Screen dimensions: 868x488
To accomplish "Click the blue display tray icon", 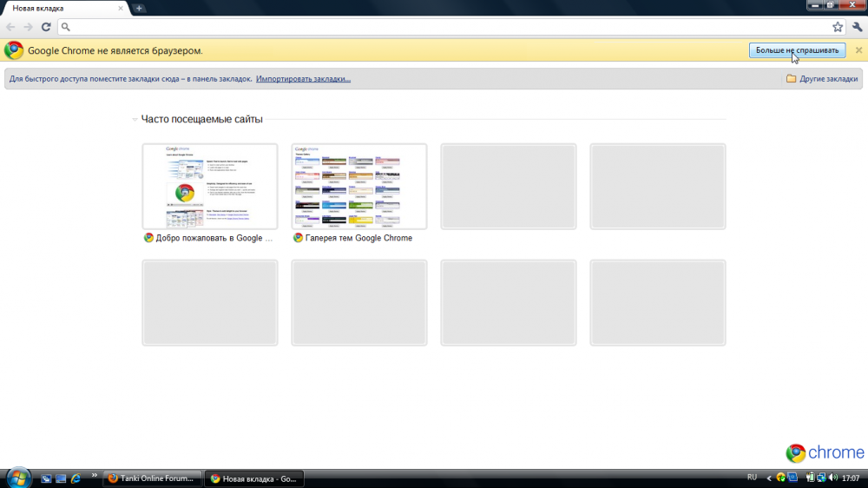I will [792, 478].
